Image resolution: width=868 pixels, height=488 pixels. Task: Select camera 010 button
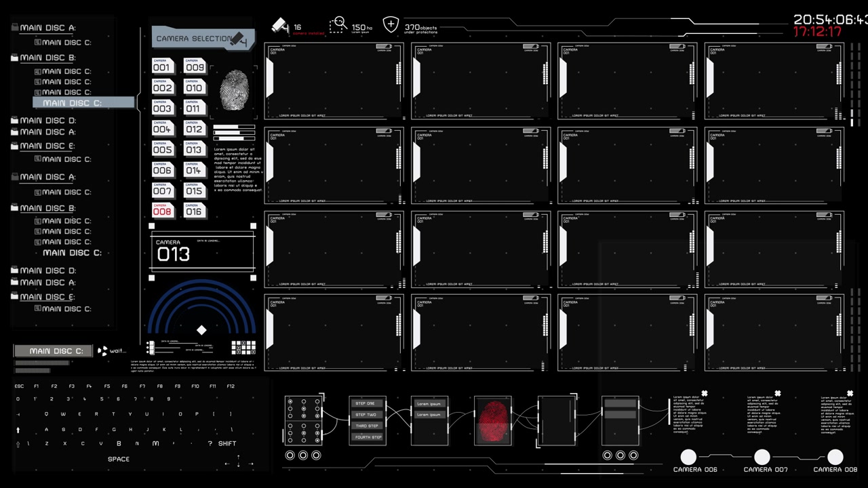[x=195, y=87]
